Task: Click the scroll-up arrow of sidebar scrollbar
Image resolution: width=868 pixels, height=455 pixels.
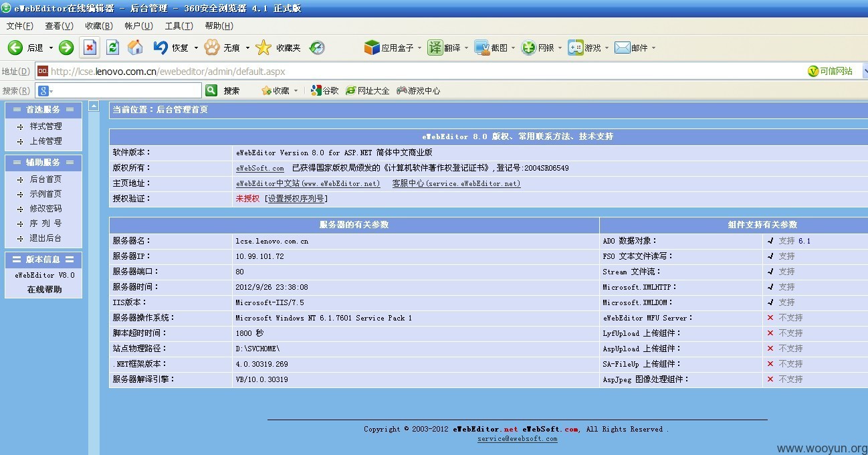Action: pyautogui.click(x=94, y=106)
